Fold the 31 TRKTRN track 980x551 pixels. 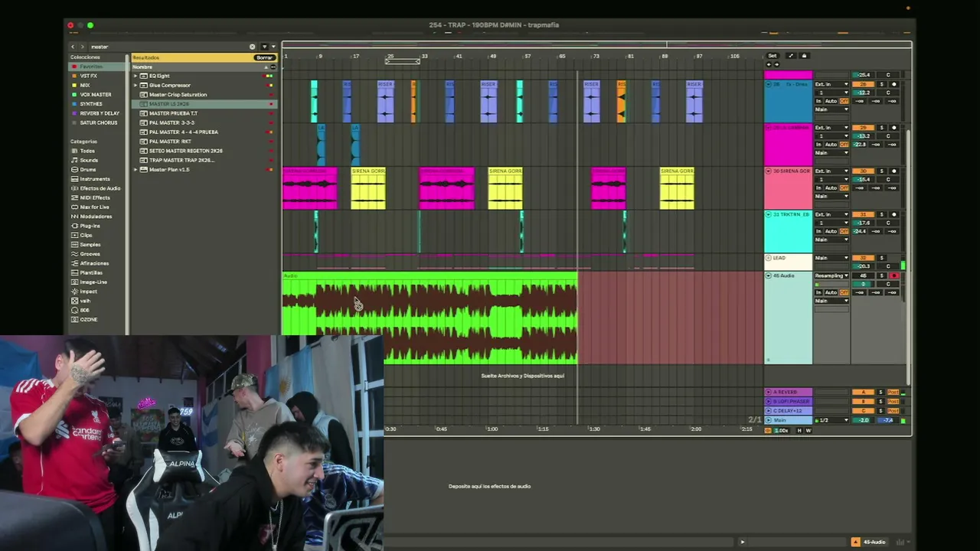tap(769, 214)
